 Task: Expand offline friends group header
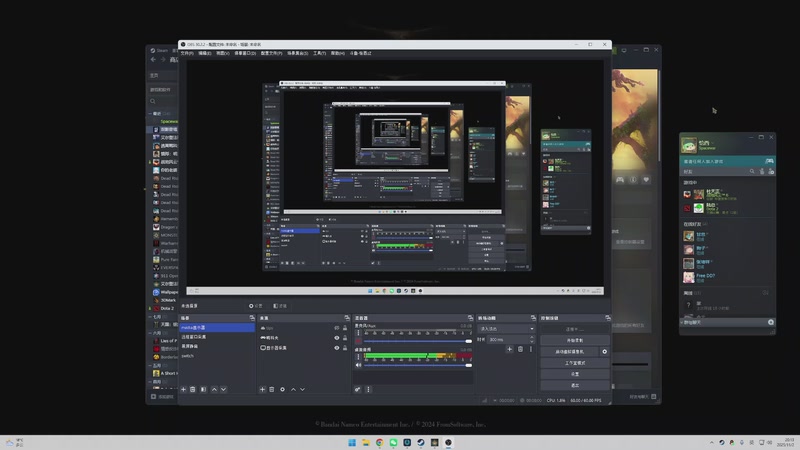tap(692, 293)
